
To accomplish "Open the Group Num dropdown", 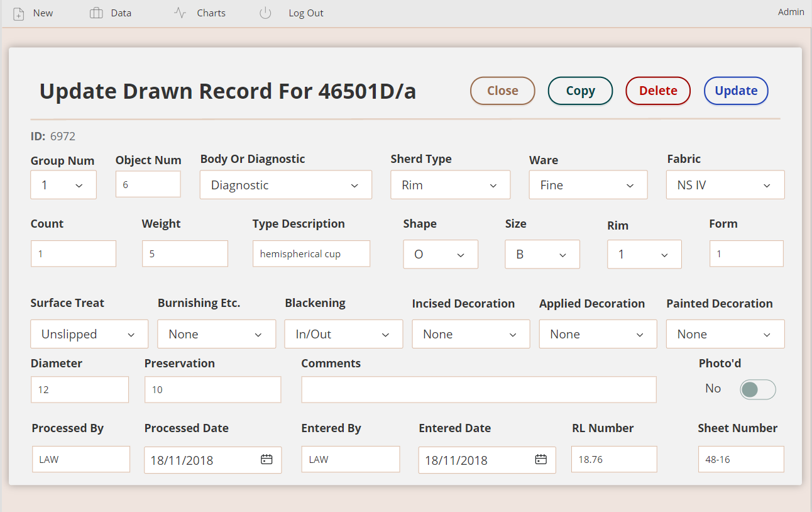I will (x=63, y=185).
